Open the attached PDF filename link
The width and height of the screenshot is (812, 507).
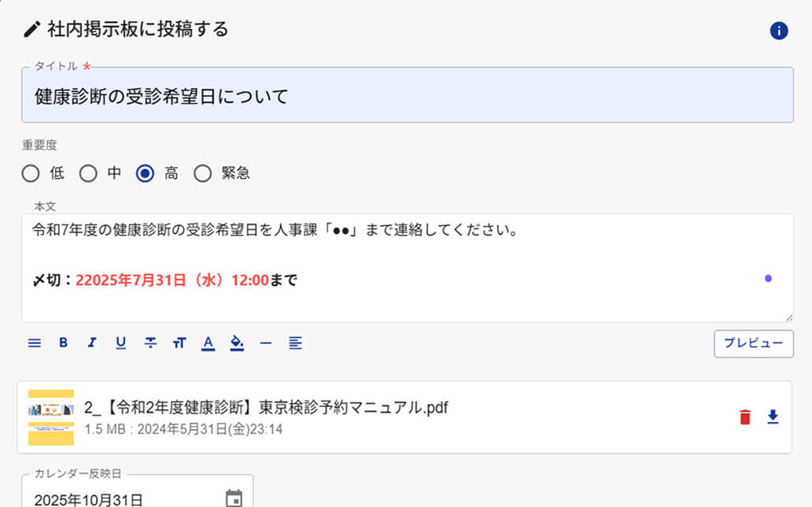pyautogui.click(x=260, y=408)
